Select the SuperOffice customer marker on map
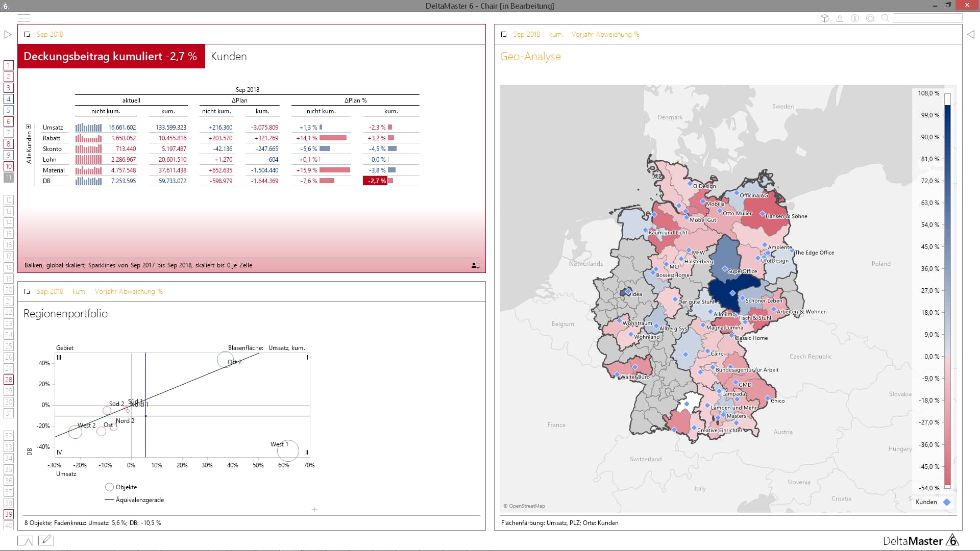Screen dimensions: 980x551 tap(725, 269)
